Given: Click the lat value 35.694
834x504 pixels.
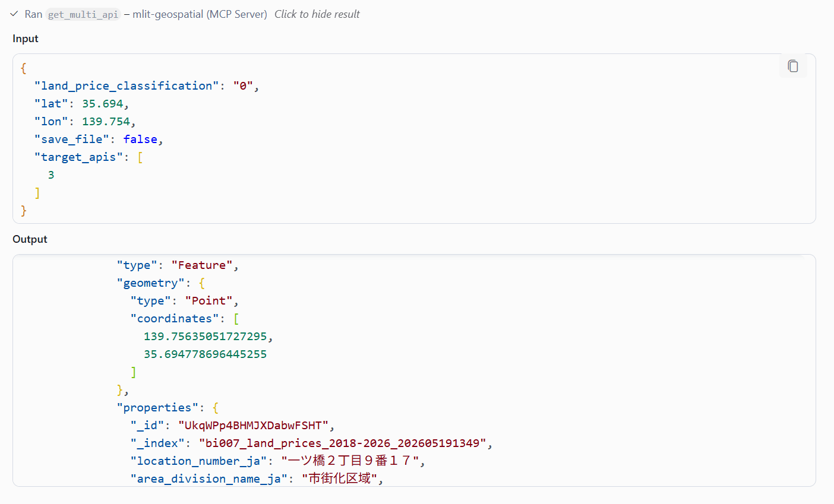Looking at the screenshot, I should click(x=103, y=103).
